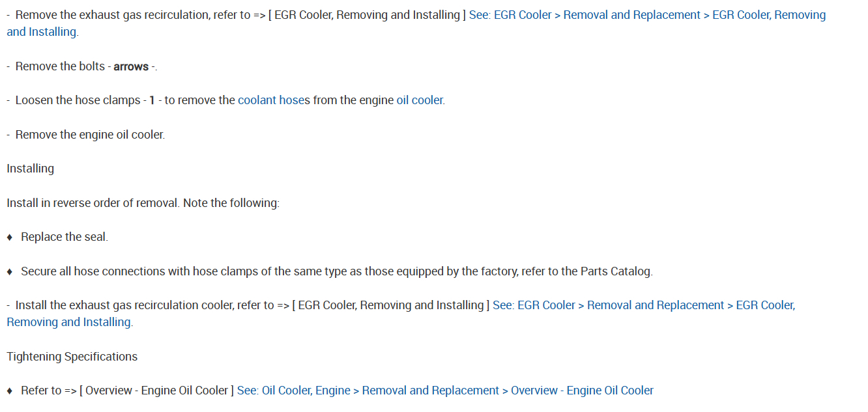Click the diamond bullet beside "Replace the seal"
Image resolution: width=868 pixels, height=412 pixels.
(x=10, y=238)
